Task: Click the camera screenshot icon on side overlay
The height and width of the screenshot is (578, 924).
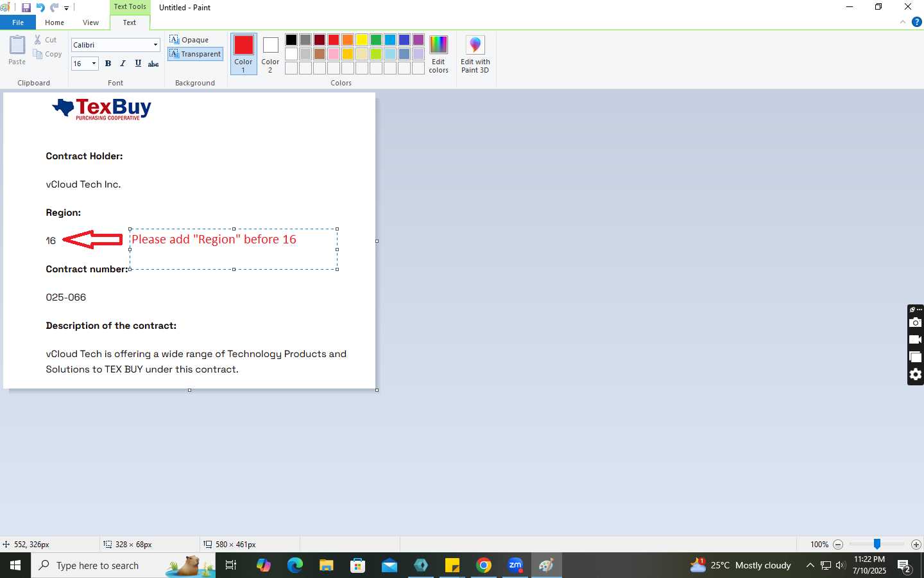Action: click(x=916, y=322)
